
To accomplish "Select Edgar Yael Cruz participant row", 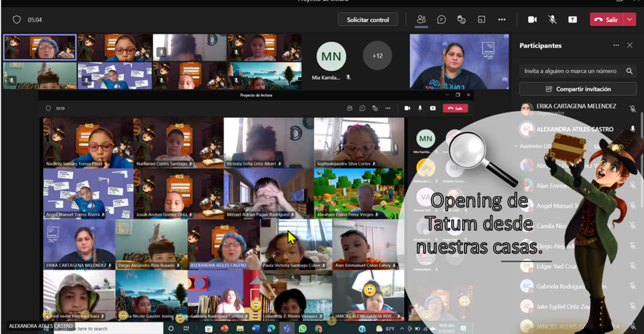I will 577,266.
